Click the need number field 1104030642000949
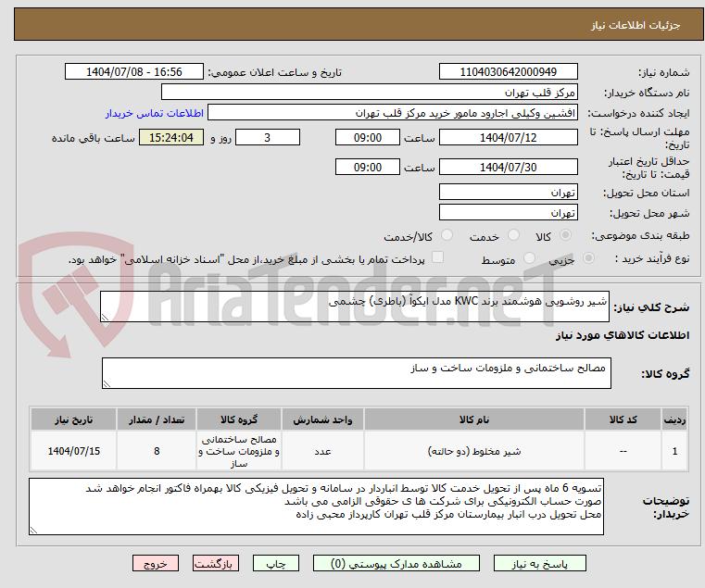The width and height of the screenshot is (705, 588). pos(508,72)
